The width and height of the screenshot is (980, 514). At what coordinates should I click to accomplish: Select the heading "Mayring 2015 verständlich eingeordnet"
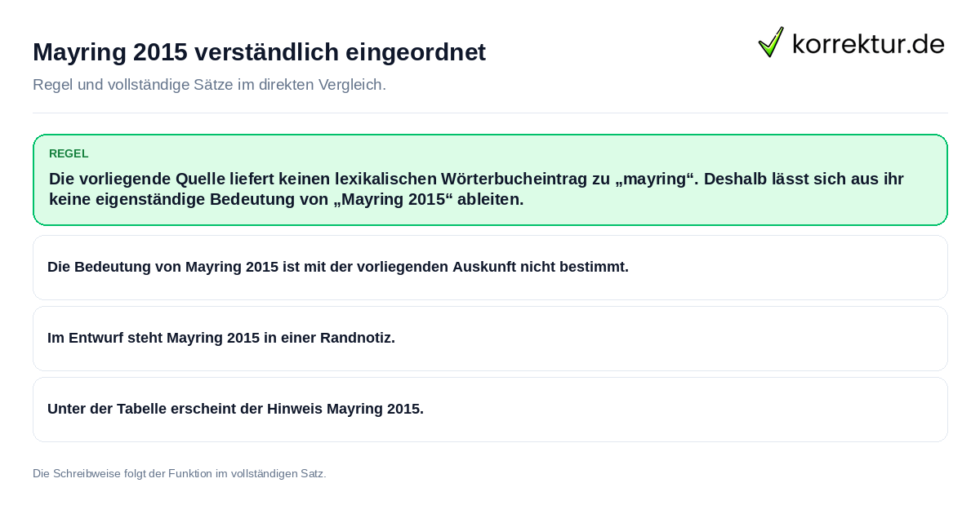[259, 52]
